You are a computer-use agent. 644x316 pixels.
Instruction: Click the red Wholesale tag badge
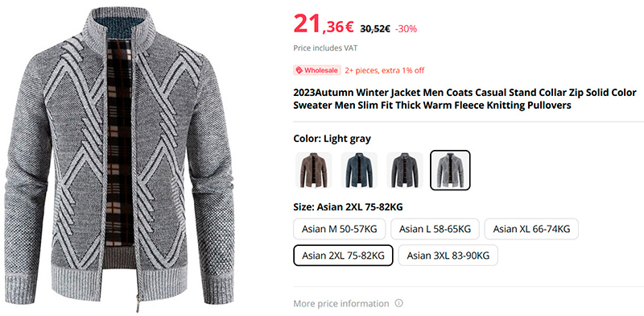coord(317,70)
